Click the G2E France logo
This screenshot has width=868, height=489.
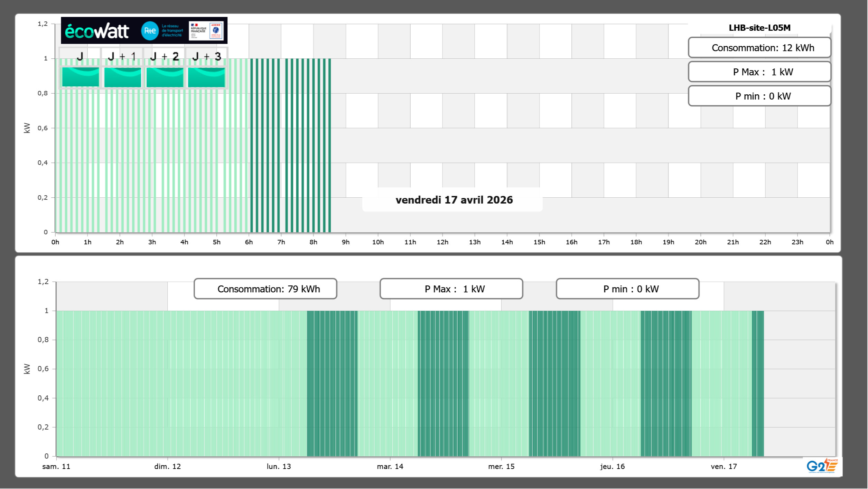[822, 466]
